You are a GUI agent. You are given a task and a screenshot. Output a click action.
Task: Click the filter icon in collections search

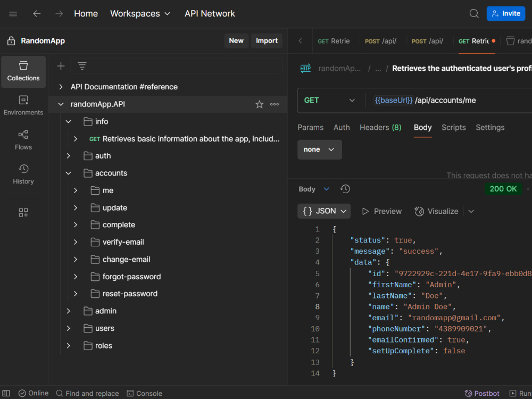point(82,66)
